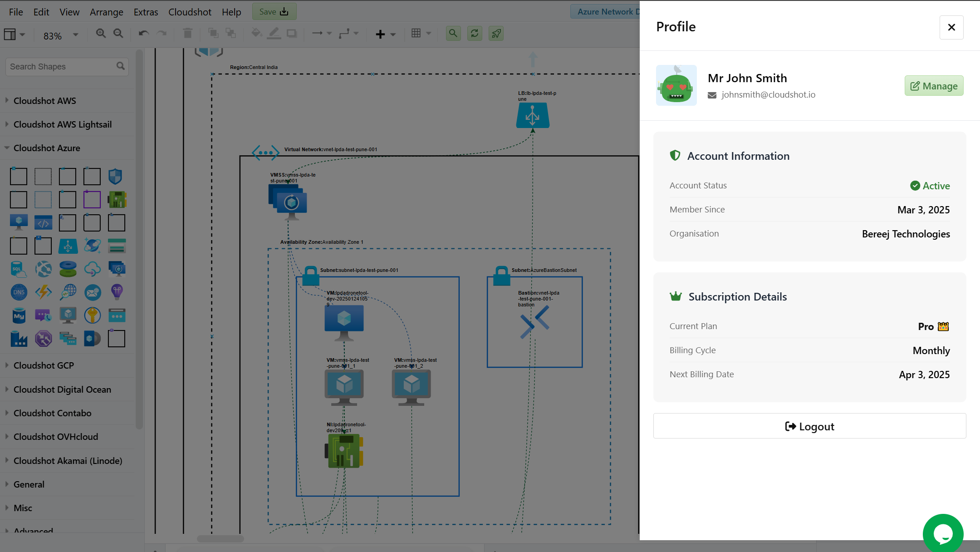Screen dimensions: 980x552
Task: Click the Save button
Action: [274, 12]
